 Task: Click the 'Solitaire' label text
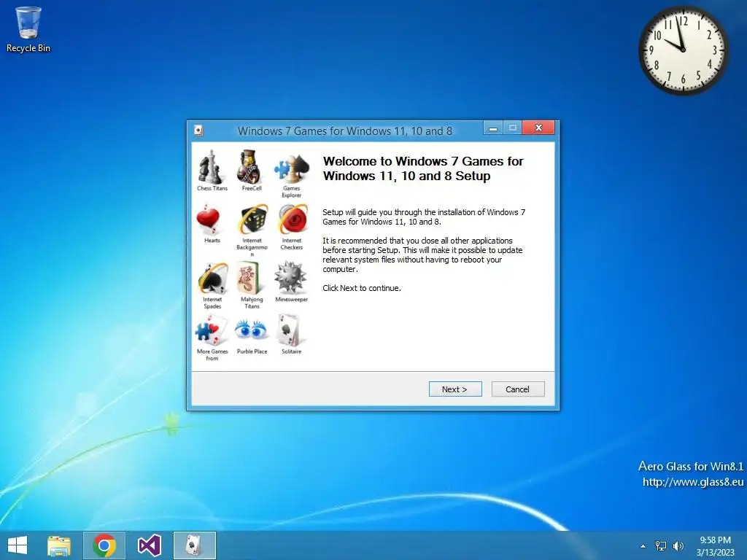tap(292, 351)
